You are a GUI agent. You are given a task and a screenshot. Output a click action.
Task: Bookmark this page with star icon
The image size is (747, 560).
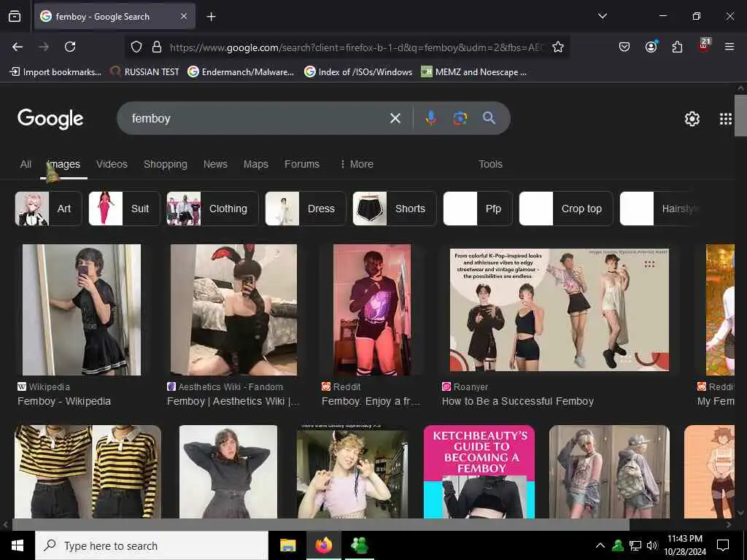pyautogui.click(x=558, y=47)
